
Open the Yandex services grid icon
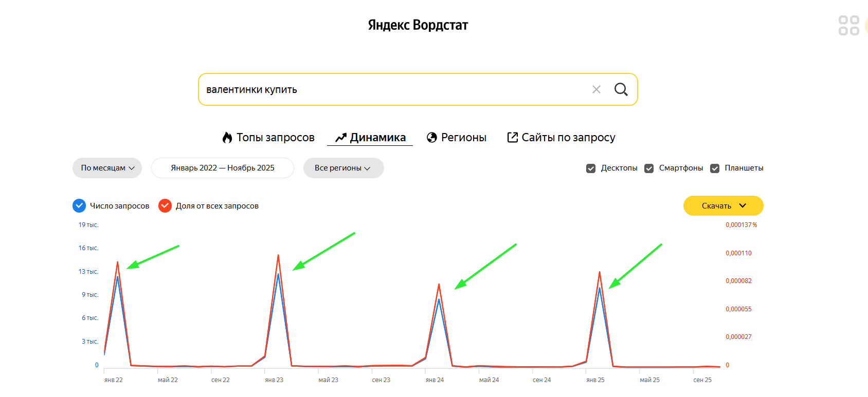848,25
